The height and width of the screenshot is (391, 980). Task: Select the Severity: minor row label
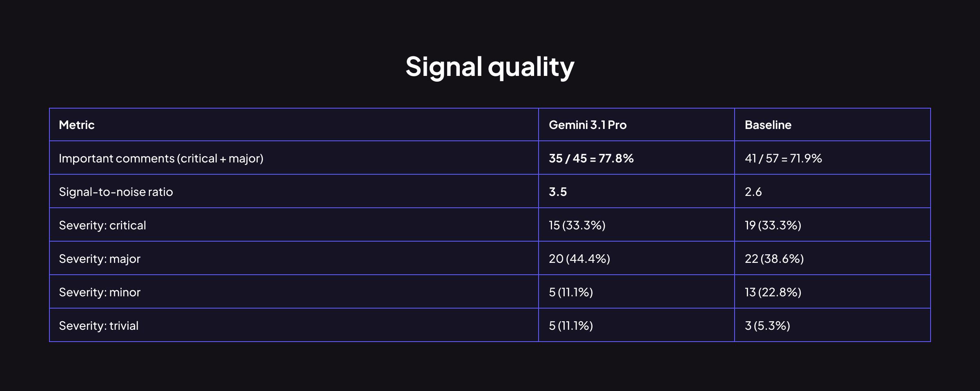[99, 292]
